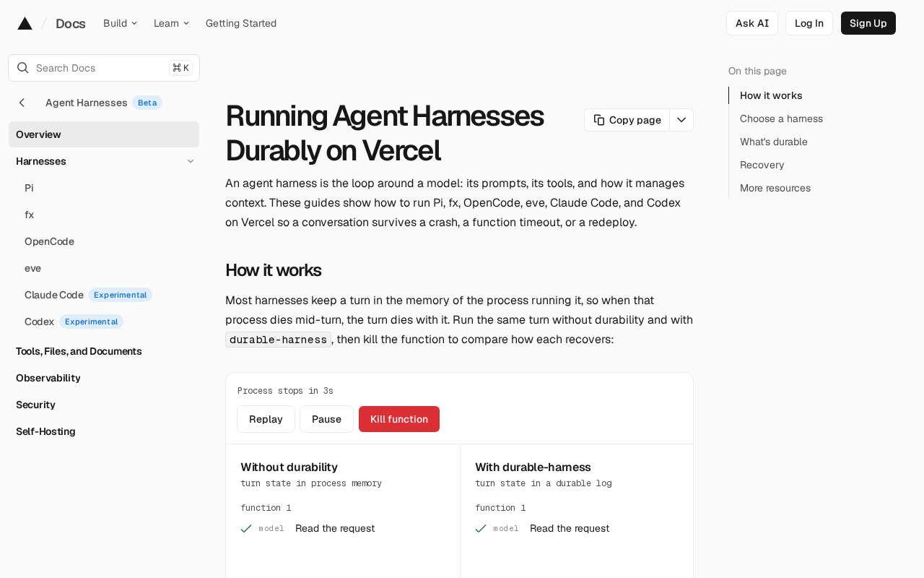Click the Log In button
This screenshot has width=924, height=578.
coord(809,23)
